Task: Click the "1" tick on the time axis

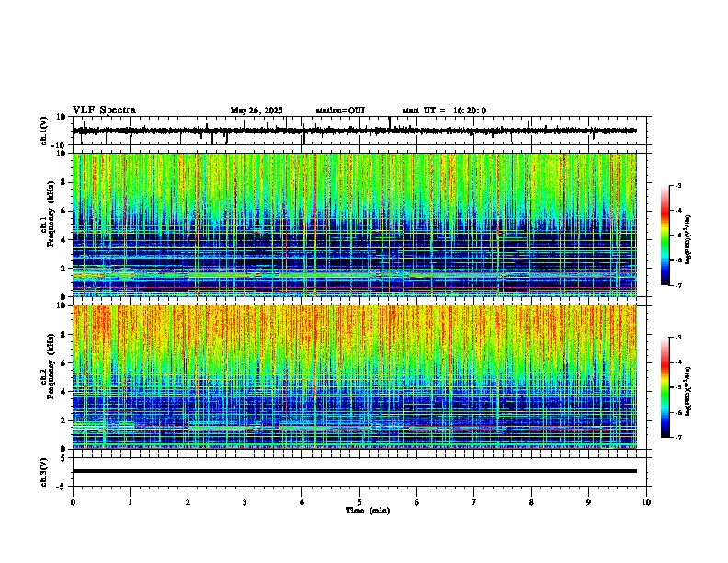Action: pyautogui.click(x=130, y=502)
